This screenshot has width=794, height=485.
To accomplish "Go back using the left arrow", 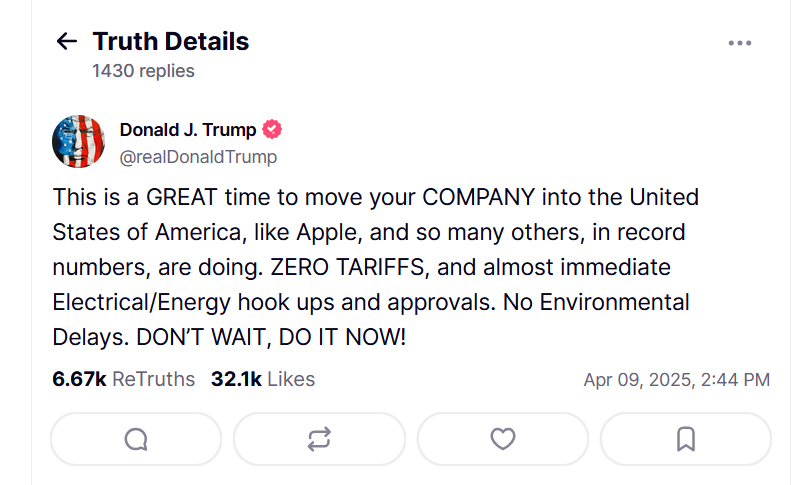I will pos(67,42).
